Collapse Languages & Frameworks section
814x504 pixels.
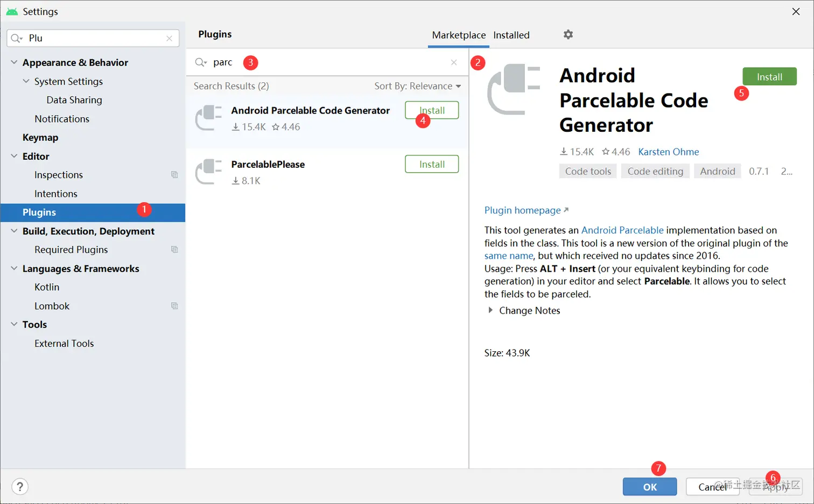tap(14, 268)
